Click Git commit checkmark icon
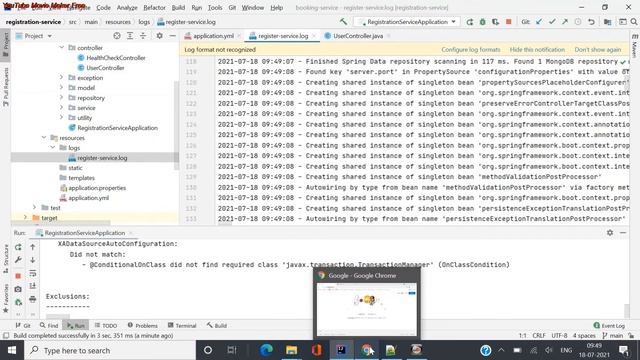The image size is (640, 360). pos(552,22)
